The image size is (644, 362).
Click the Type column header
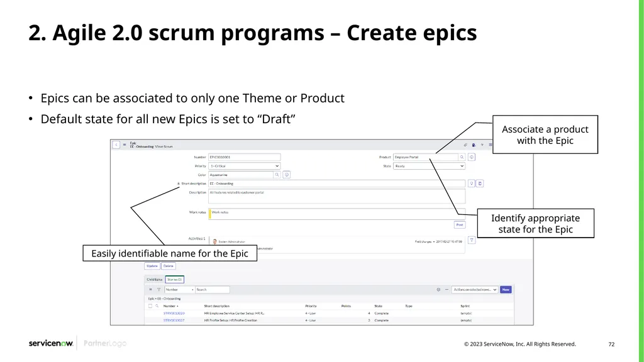(x=409, y=306)
